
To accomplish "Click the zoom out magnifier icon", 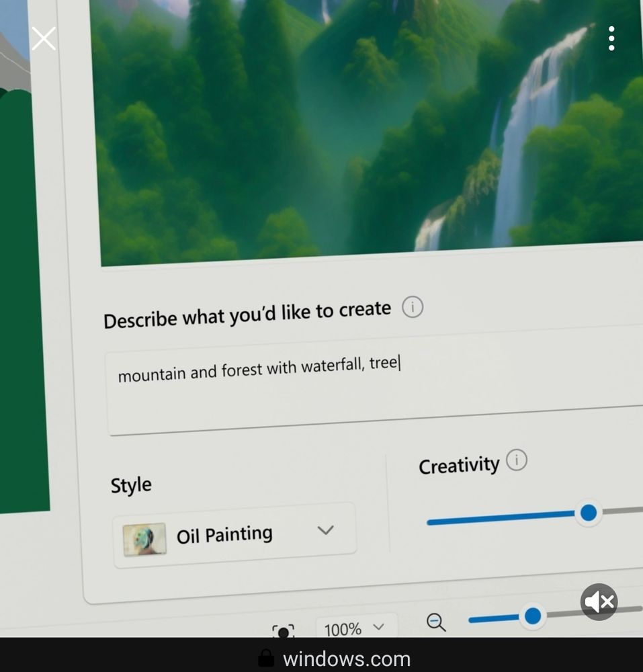I will [436, 622].
